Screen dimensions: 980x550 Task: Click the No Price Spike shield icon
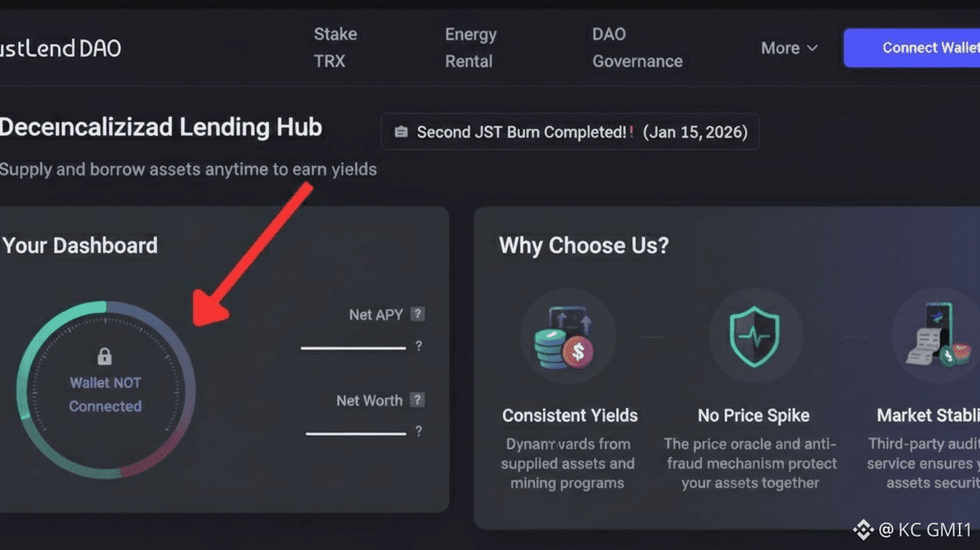click(754, 337)
